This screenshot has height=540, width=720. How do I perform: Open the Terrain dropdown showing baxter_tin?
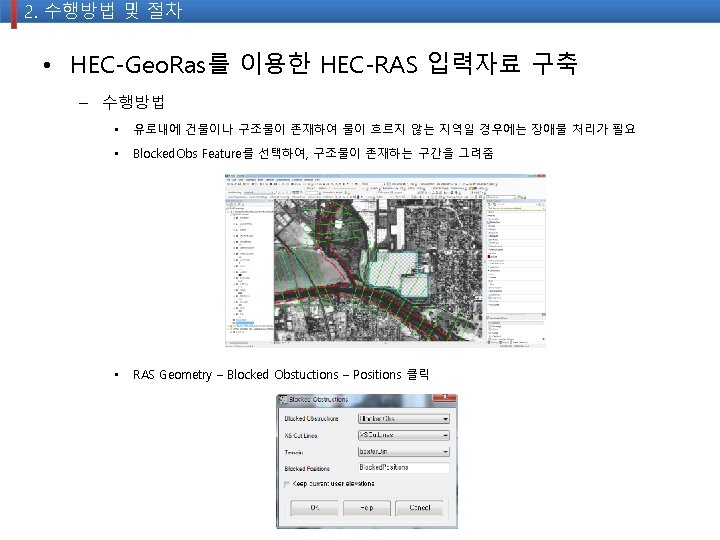[403, 451]
